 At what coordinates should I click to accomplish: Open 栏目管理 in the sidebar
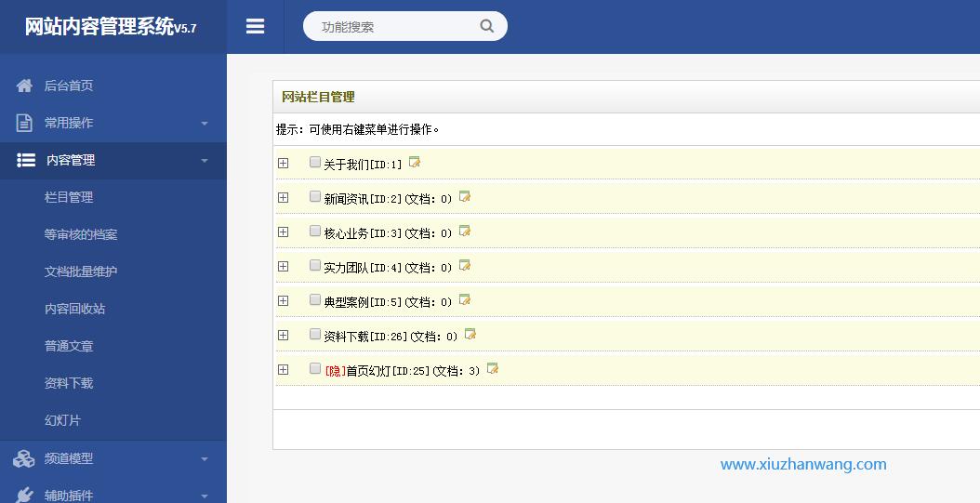69,197
